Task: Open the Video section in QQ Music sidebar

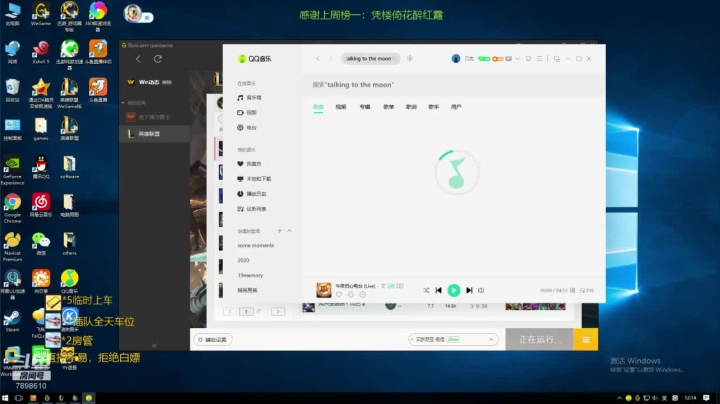Action: pos(247,112)
